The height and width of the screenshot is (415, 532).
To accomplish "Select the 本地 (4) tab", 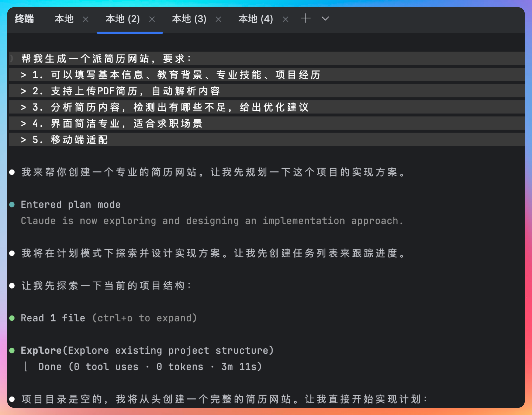I will pos(255,19).
